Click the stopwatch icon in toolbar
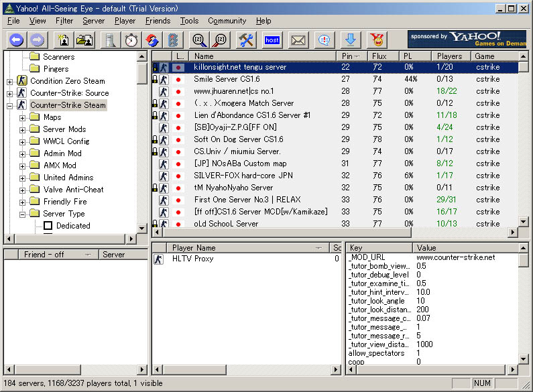 point(132,40)
